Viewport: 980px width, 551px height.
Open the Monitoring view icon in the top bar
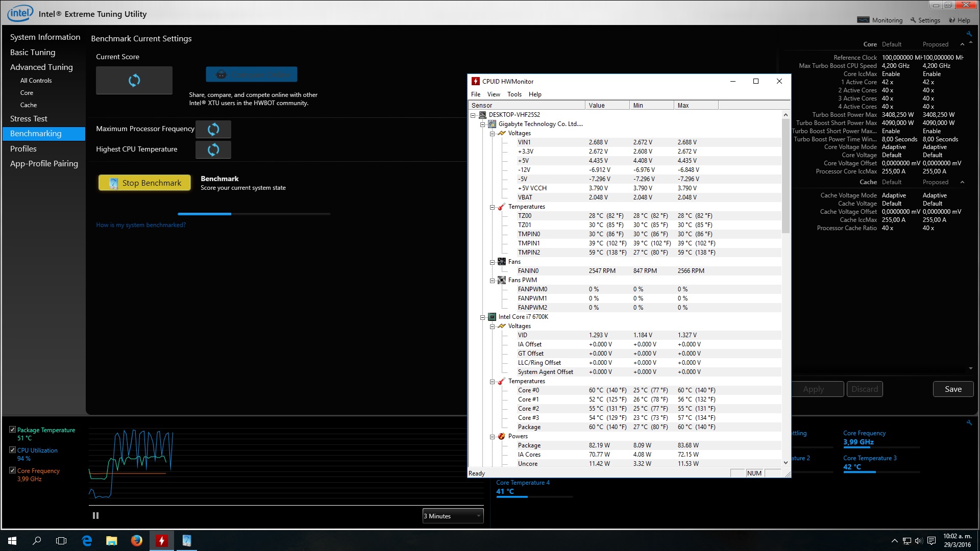863,20
